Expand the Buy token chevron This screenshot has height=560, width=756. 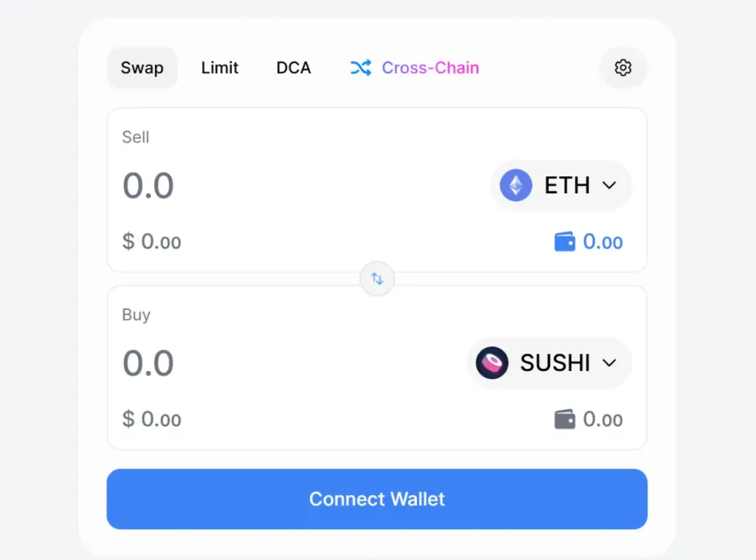click(610, 363)
